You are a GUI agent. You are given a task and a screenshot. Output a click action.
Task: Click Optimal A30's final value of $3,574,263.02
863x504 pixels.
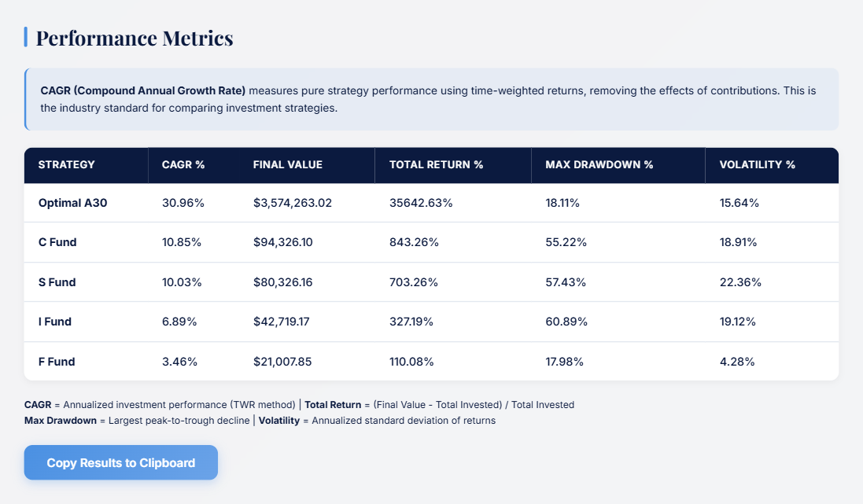point(291,202)
